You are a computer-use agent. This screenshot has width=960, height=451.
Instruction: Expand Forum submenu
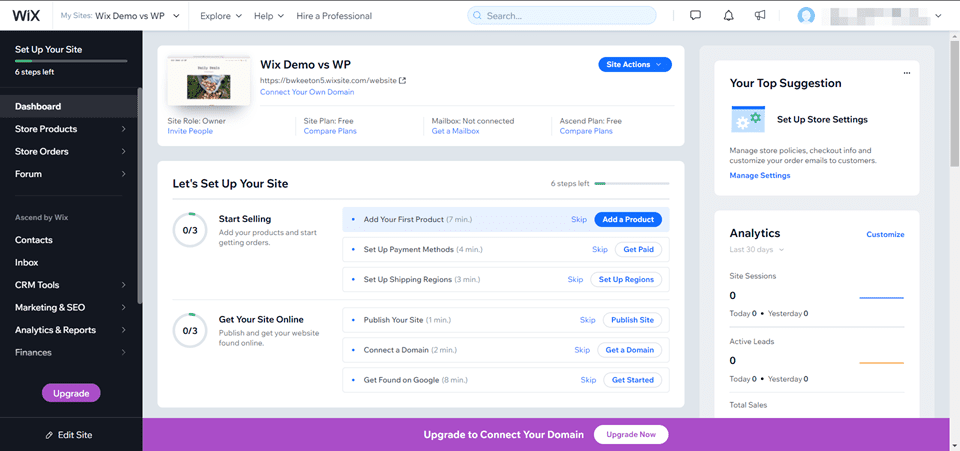pyautogui.click(x=124, y=174)
